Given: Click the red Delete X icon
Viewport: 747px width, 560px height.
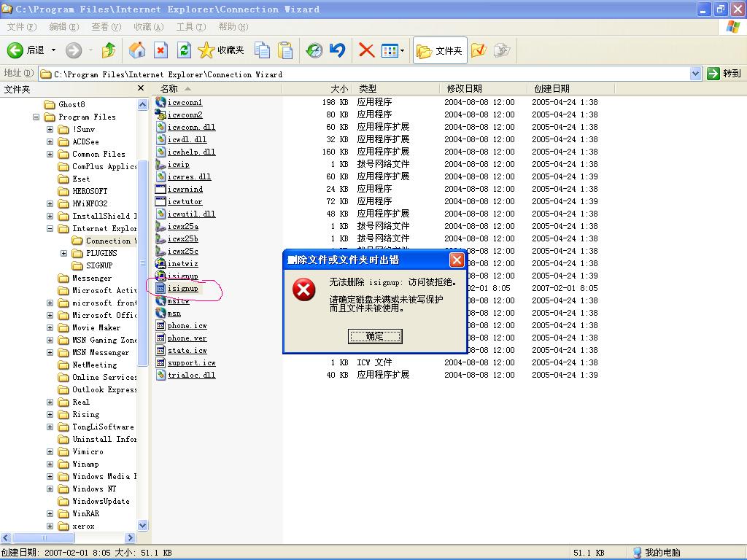Looking at the screenshot, I should click(366, 50).
